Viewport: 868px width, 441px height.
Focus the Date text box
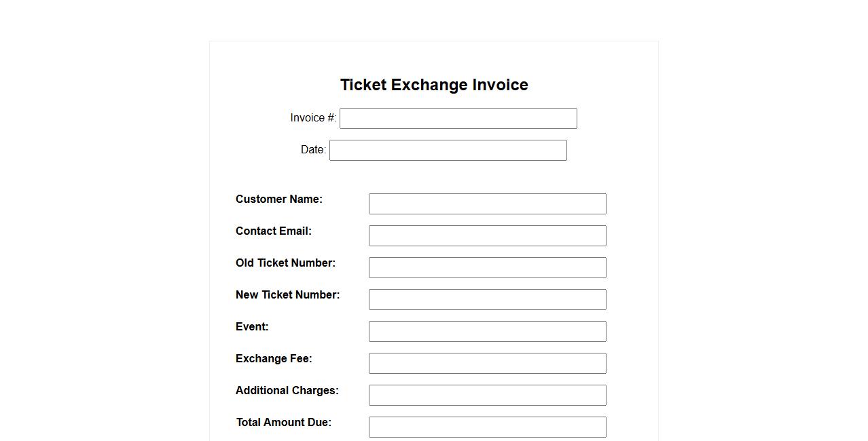(448, 150)
